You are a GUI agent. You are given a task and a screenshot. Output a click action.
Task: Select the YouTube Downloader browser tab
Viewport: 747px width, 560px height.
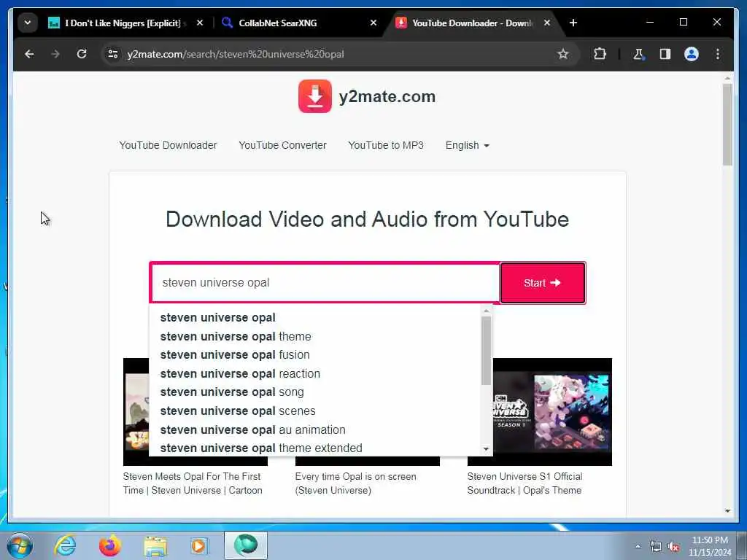[x=472, y=23]
